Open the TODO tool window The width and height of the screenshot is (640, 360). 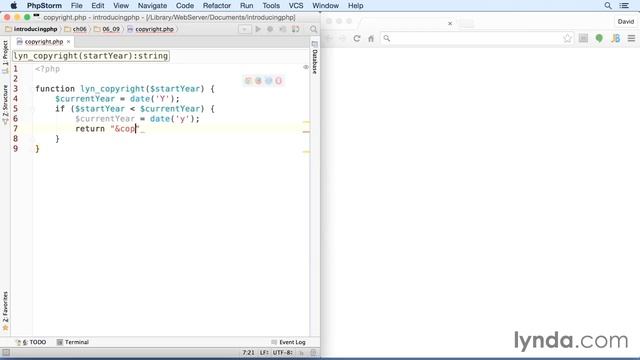(31, 342)
